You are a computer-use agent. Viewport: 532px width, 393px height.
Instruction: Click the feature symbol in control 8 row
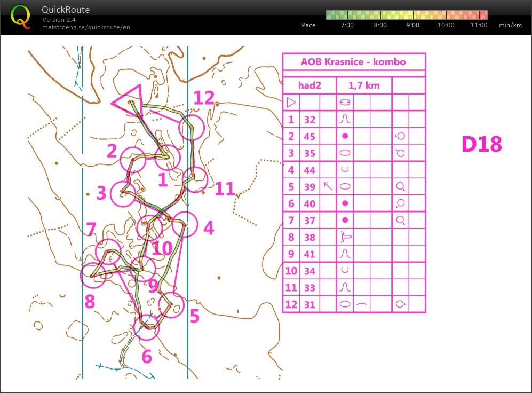click(346, 237)
